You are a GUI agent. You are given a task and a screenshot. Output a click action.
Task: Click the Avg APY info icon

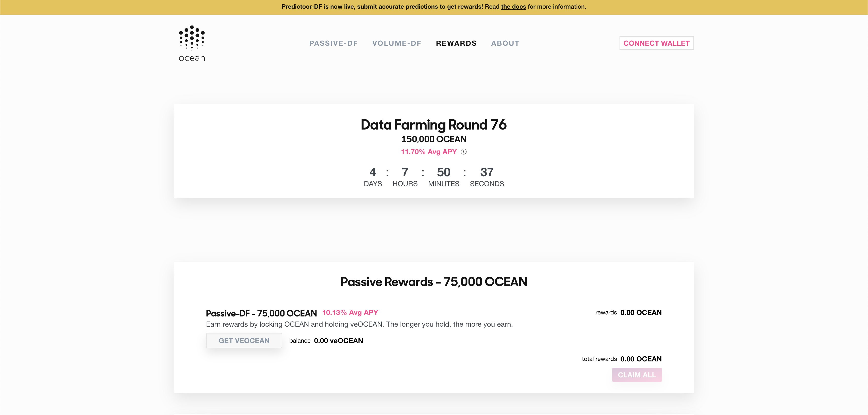(x=464, y=152)
